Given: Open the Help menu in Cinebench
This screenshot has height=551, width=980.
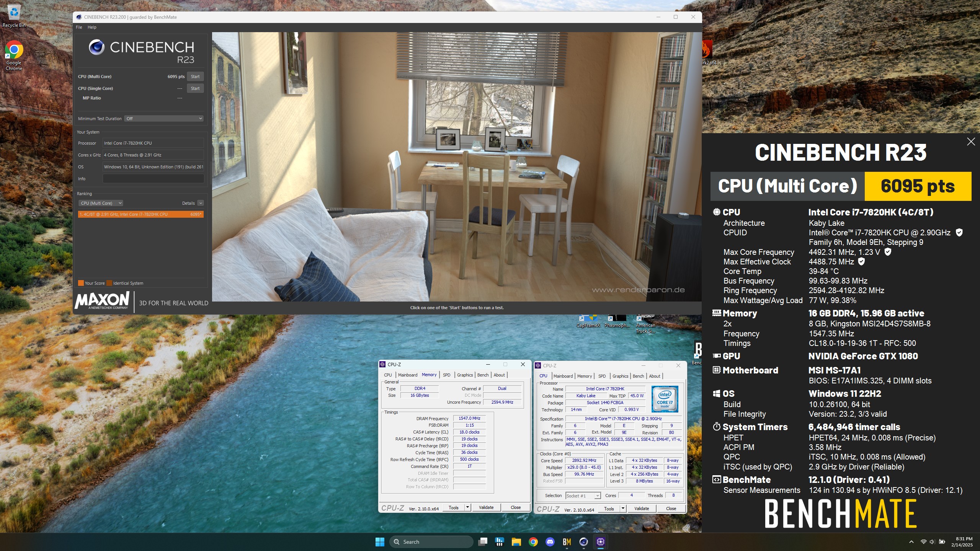Looking at the screenshot, I should tap(92, 27).
